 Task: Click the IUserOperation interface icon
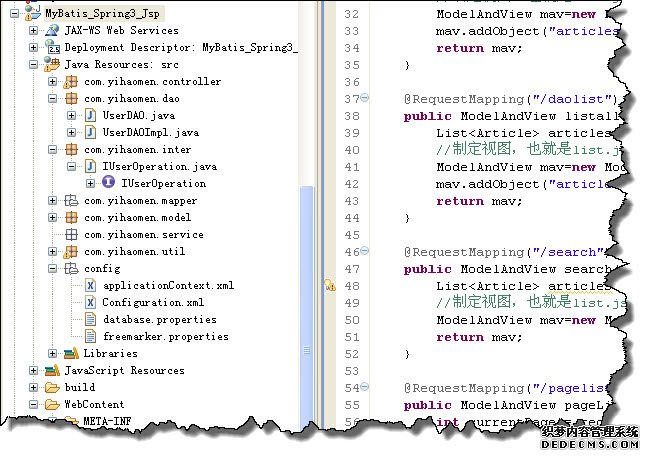(108, 183)
